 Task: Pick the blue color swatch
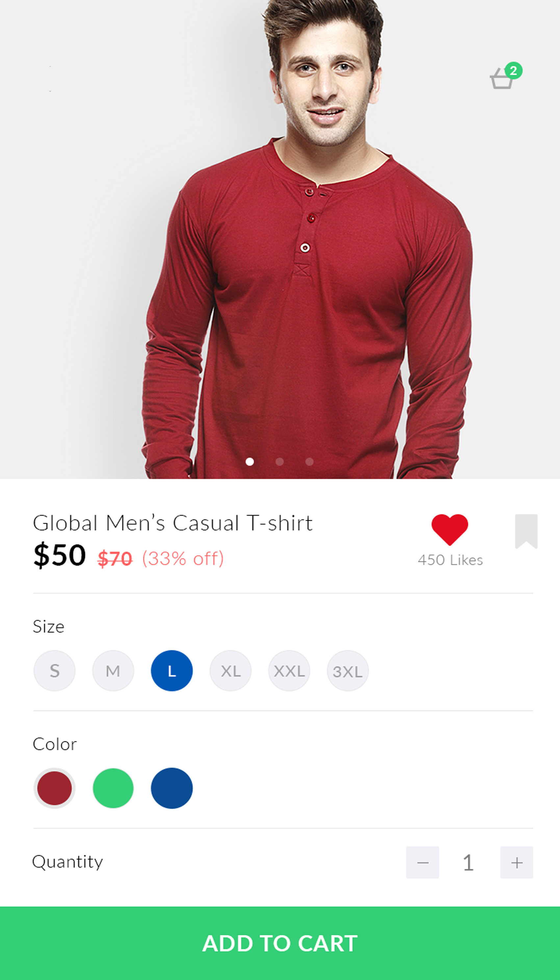tap(171, 788)
